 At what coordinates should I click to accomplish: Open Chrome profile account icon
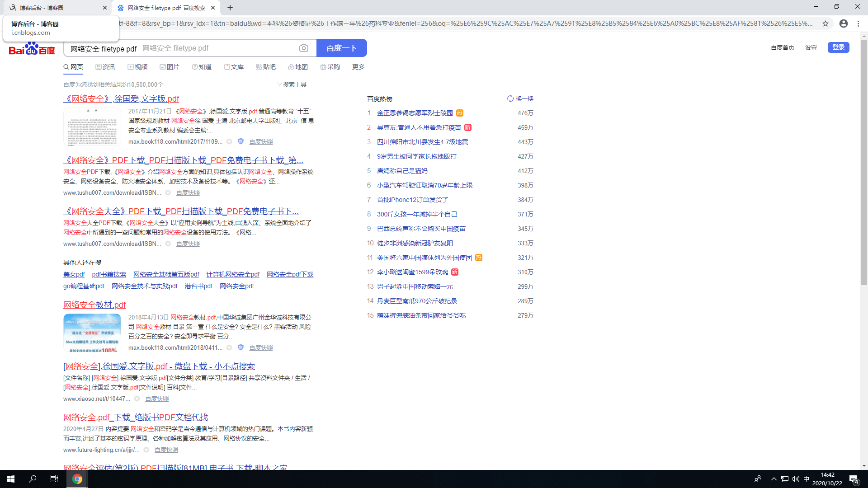click(x=844, y=23)
